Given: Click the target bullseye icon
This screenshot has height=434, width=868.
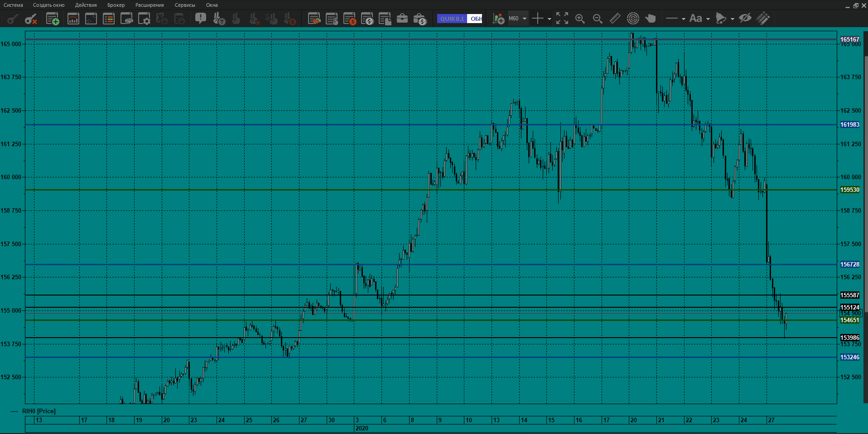Looking at the screenshot, I should click(633, 19).
